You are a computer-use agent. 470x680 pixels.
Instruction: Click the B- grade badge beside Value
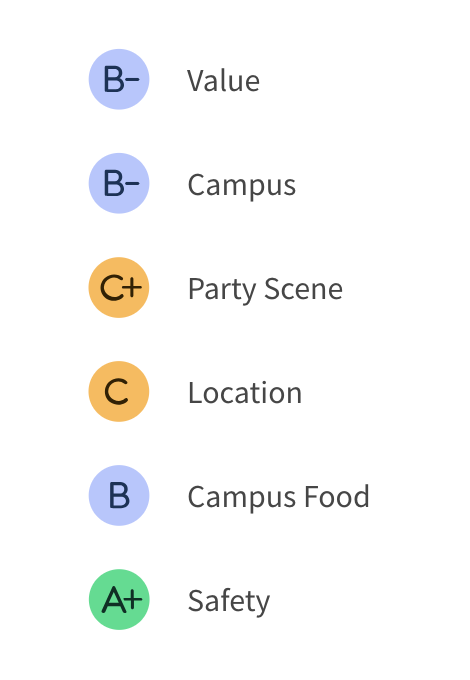119,79
